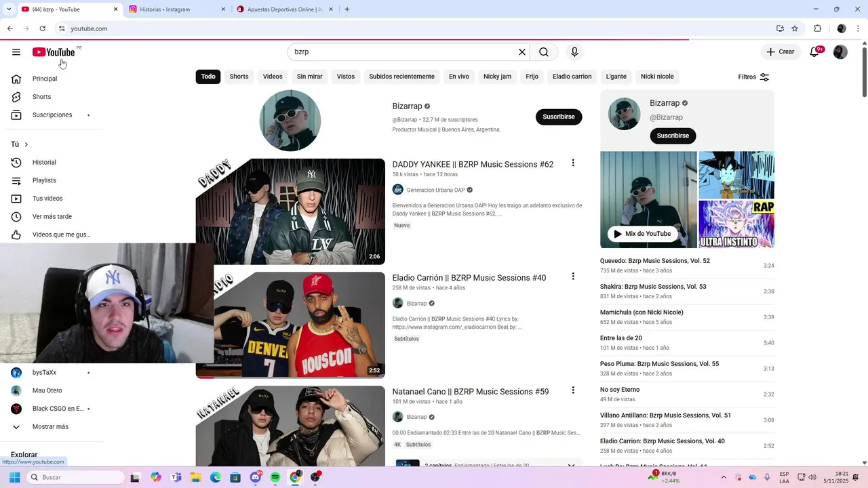This screenshot has width=868, height=488.
Task: Click the YouTube logo
Action: pos(54,52)
